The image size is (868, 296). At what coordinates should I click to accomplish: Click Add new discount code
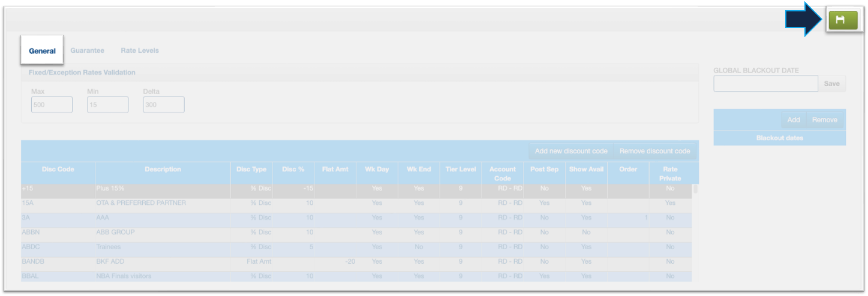571,151
